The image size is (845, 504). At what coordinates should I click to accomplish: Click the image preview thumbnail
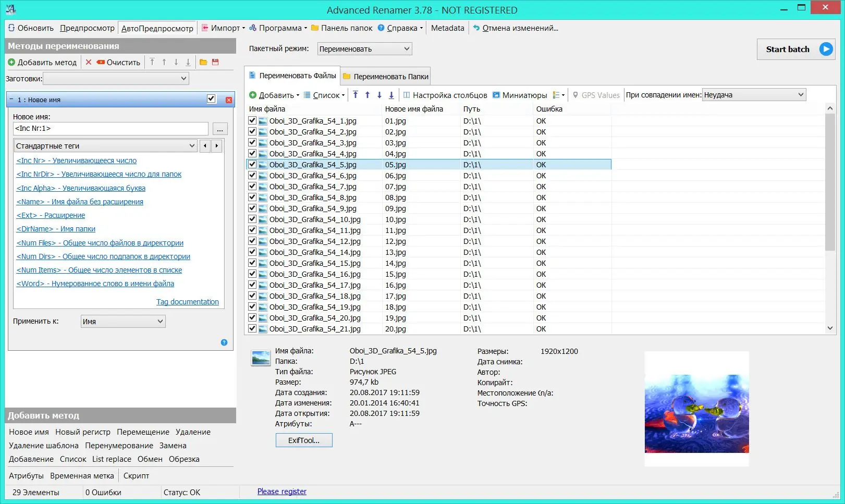tap(696, 409)
